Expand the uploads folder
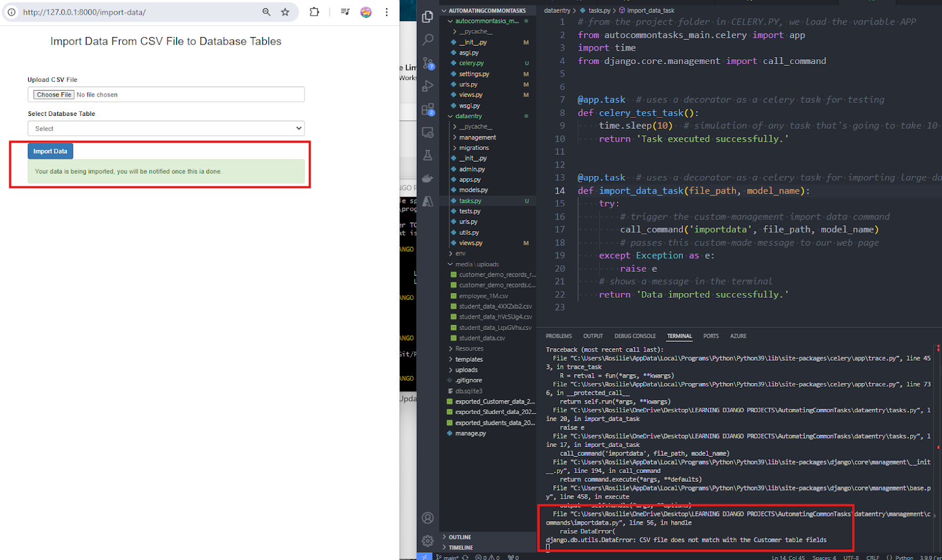Viewport: 942px width, 560px height. [x=466, y=370]
